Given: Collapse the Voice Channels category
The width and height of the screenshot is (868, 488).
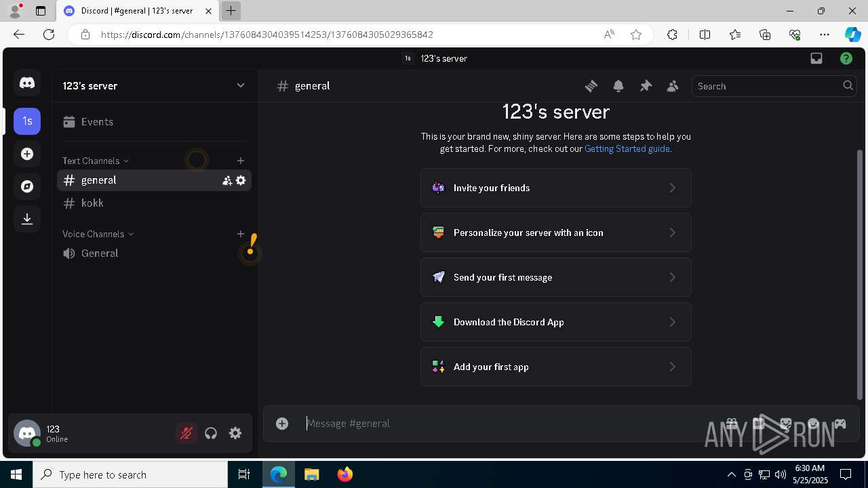Looking at the screenshot, I should pyautogui.click(x=98, y=234).
